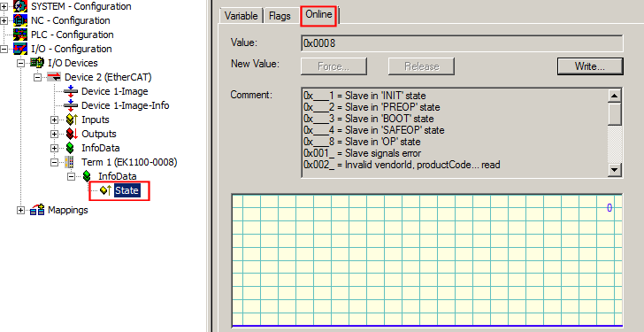Screen dimensions: 644x332
Task: Click the red Outputs icon
Action: click(72, 134)
